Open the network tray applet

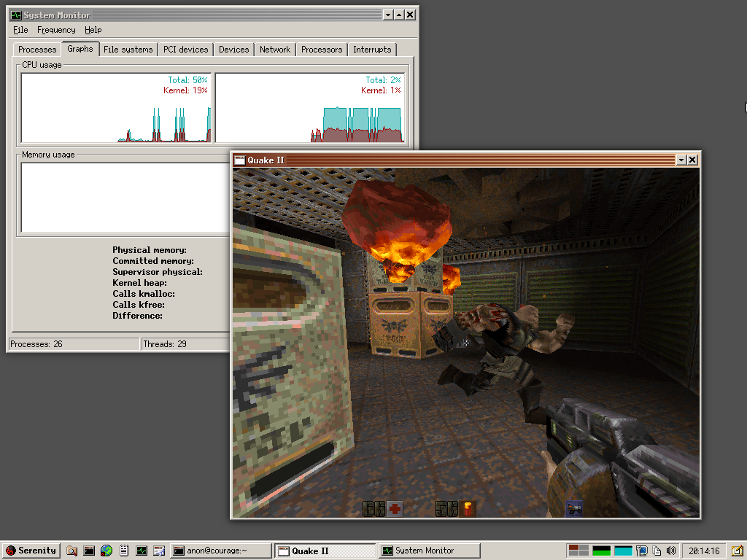642,551
